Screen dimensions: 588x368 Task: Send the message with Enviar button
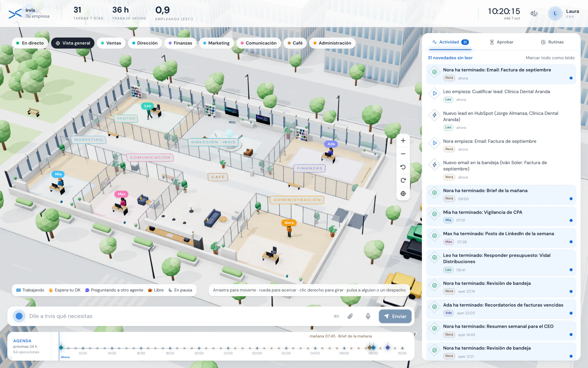395,316
